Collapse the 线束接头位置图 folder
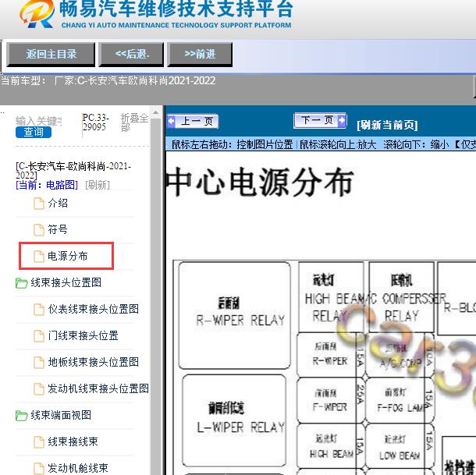476x475 pixels. pyautogui.click(x=66, y=282)
